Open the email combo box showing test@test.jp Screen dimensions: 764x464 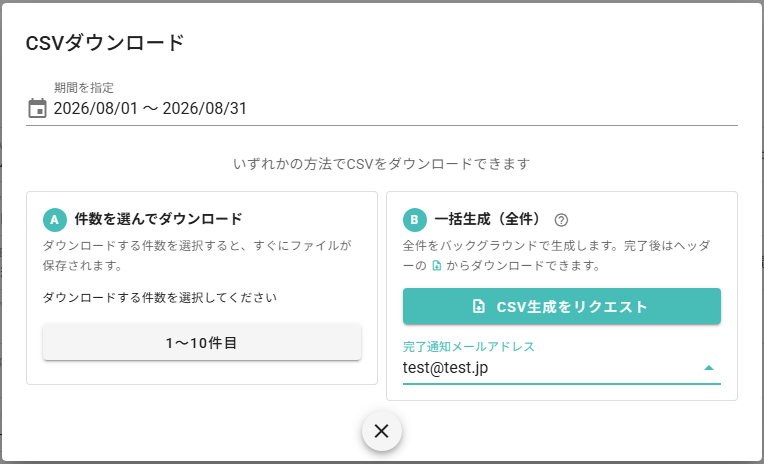click(562, 368)
